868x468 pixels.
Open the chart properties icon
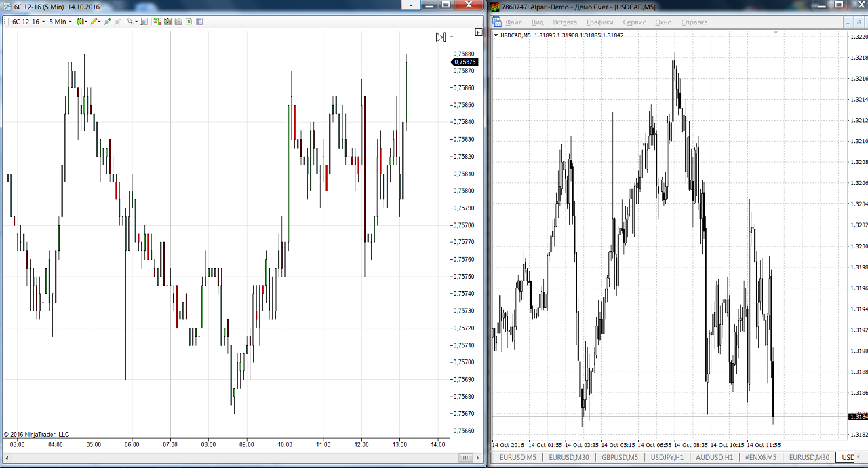199,22
